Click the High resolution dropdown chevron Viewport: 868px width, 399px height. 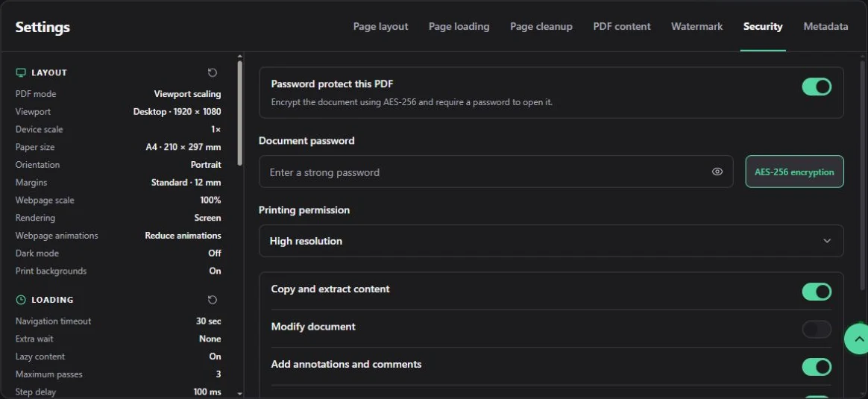(x=826, y=241)
